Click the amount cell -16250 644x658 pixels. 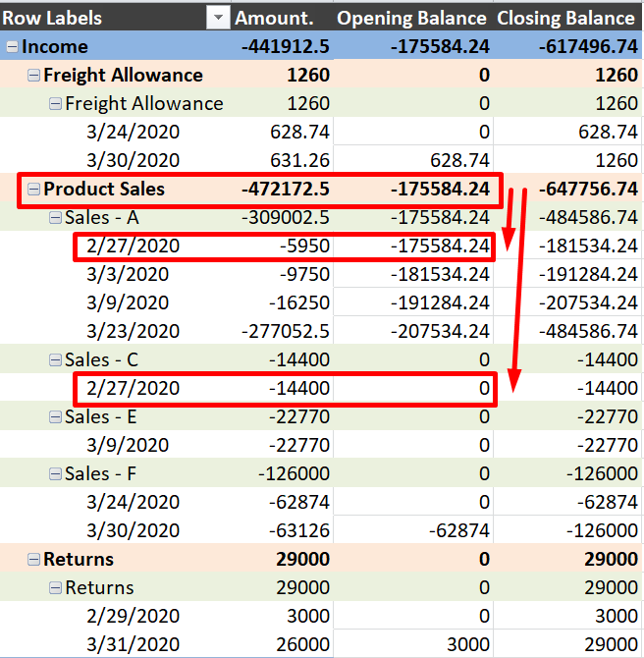[x=299, y=303]
